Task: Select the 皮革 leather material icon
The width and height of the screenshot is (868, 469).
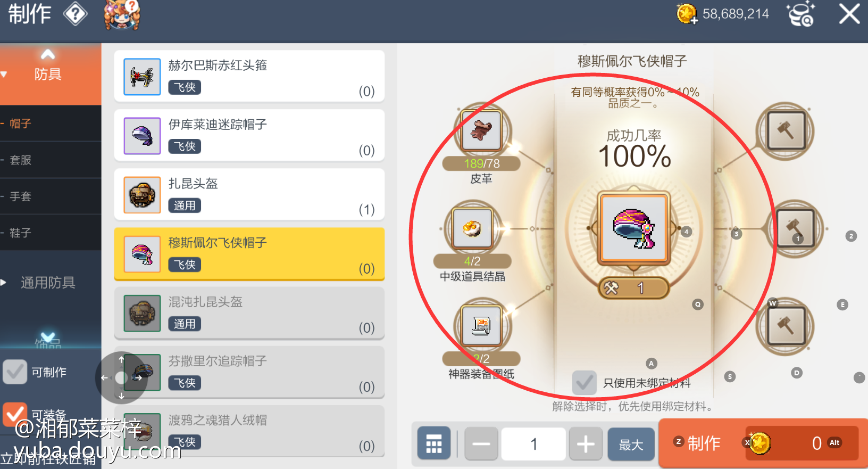Action: click(481, 130)
